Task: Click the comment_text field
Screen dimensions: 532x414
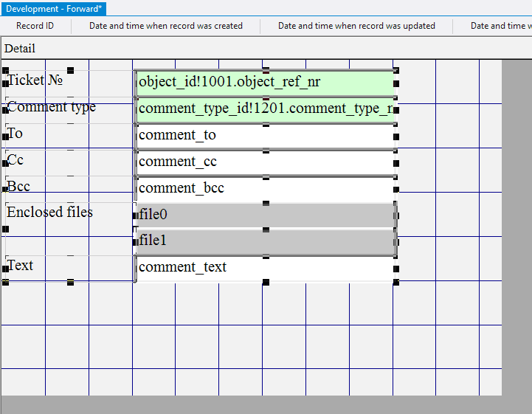Action: tap(265, 268)
